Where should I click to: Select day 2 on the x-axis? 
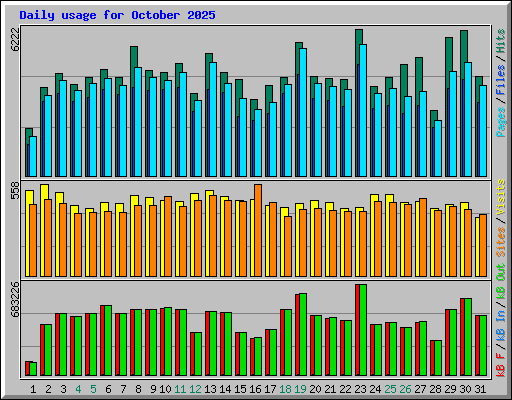point(48,389)
